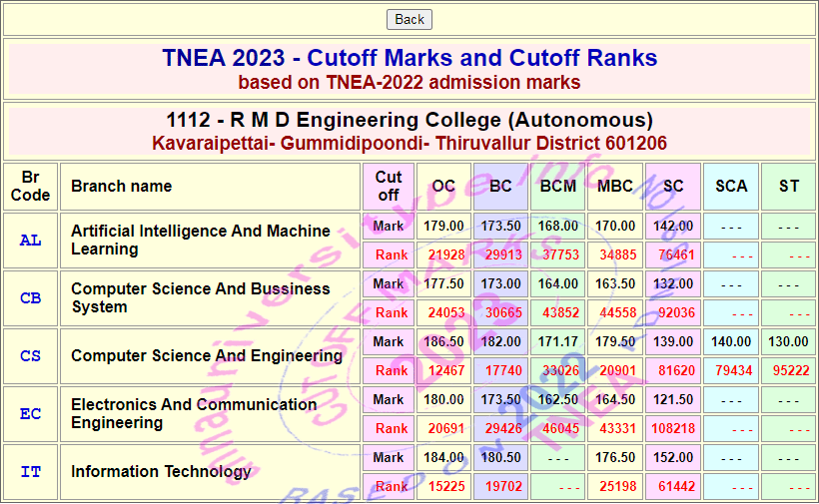Select CS SCA rank 79434
Screen dimensions: 819x504
click(x=734, y=370)
